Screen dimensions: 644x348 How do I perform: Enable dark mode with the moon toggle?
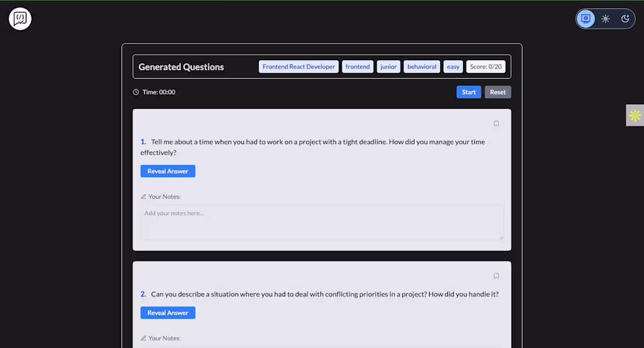coord(625,18)
